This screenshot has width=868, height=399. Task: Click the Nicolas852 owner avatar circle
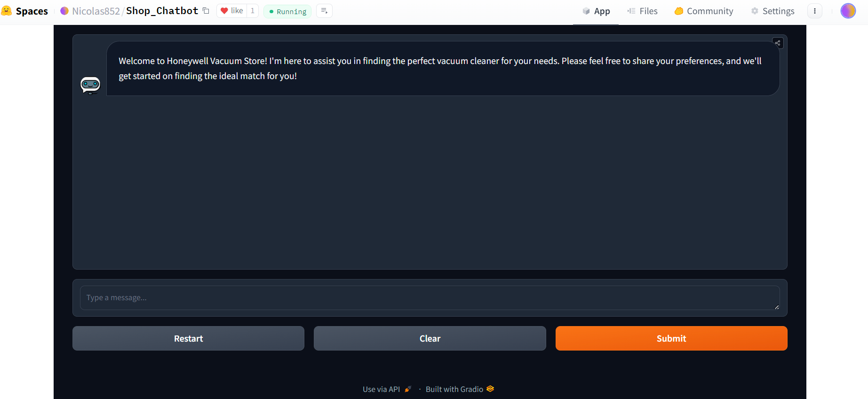pos(64,11)
